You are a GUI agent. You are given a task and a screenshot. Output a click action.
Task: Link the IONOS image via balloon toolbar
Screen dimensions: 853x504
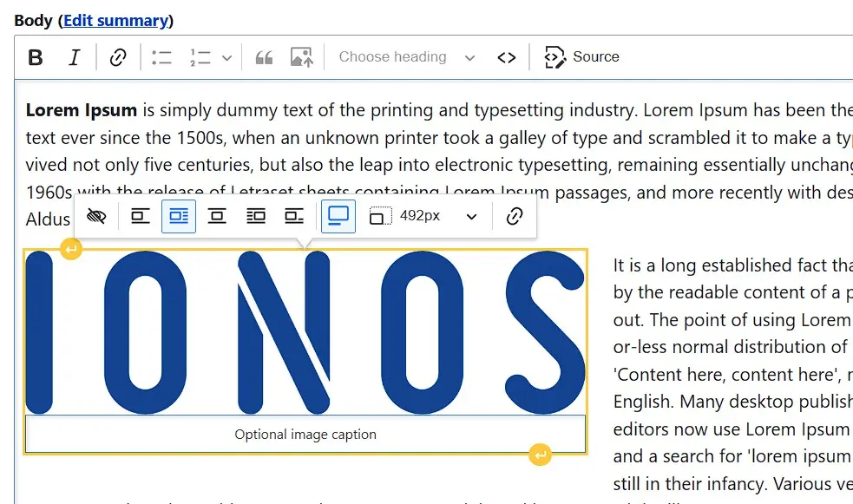click(516, 216)
